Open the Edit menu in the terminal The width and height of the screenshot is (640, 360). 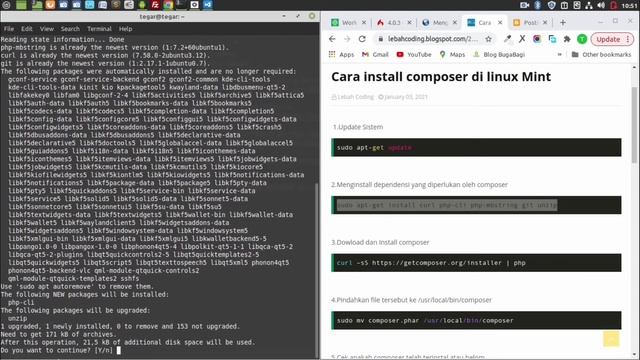pos(27,29)
